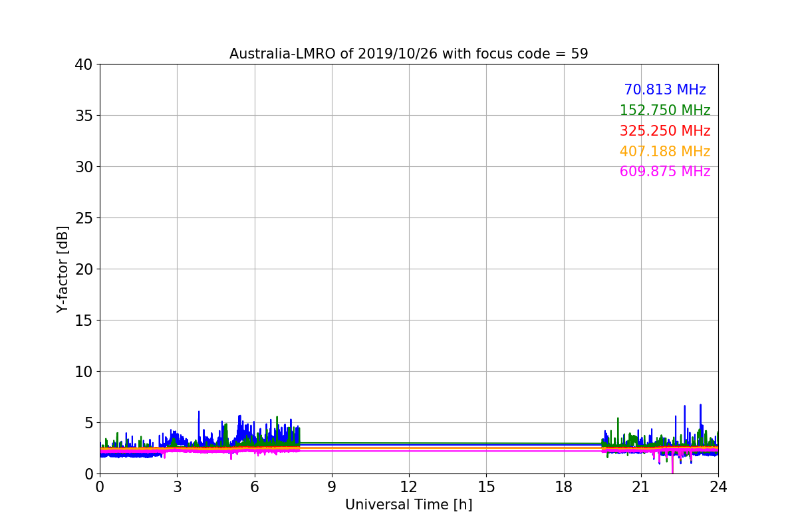Click y-axis tick label 40
The height and width of the screenshot is (532, 798).
click(x=84, y=65)
